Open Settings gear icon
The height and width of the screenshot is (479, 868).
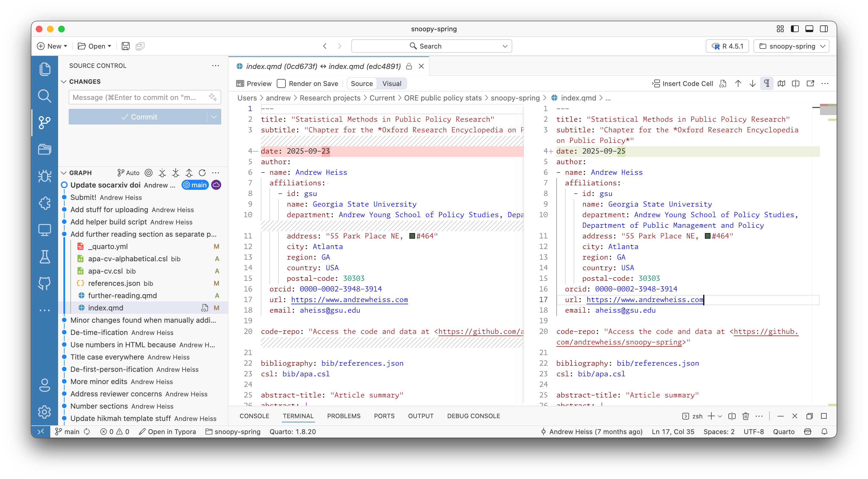coord(44,412)
